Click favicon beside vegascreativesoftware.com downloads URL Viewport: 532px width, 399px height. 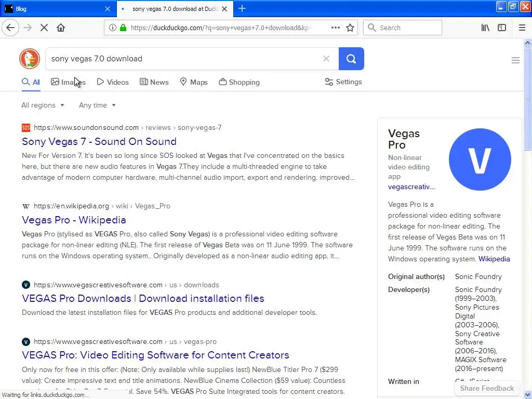[x=26, y=285]
